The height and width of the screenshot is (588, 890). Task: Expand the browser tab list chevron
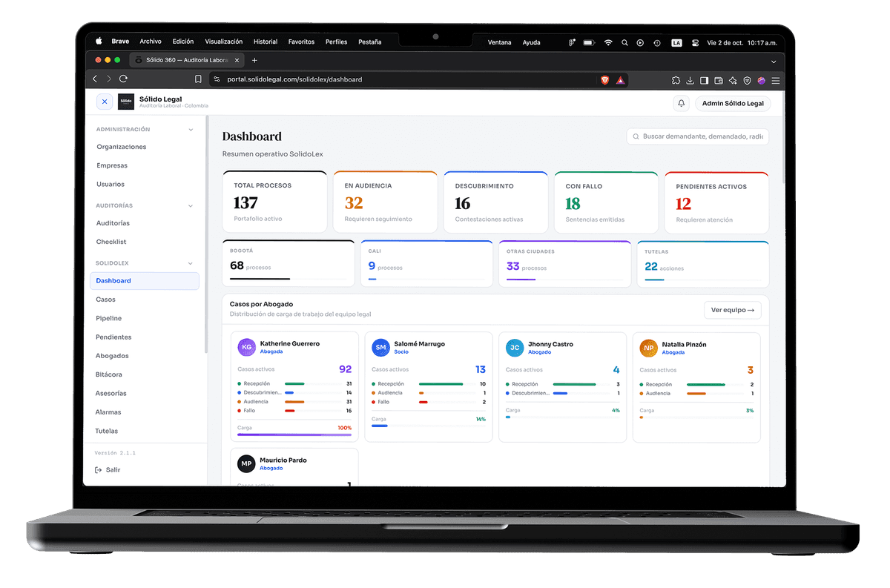coord(774,62)
